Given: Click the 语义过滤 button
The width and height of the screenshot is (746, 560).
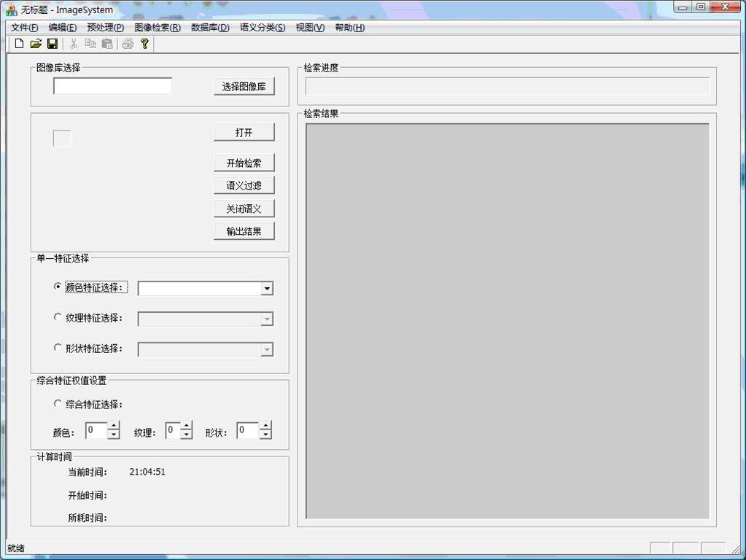Looking at the screenshot, I should click(x=244, y=186).
